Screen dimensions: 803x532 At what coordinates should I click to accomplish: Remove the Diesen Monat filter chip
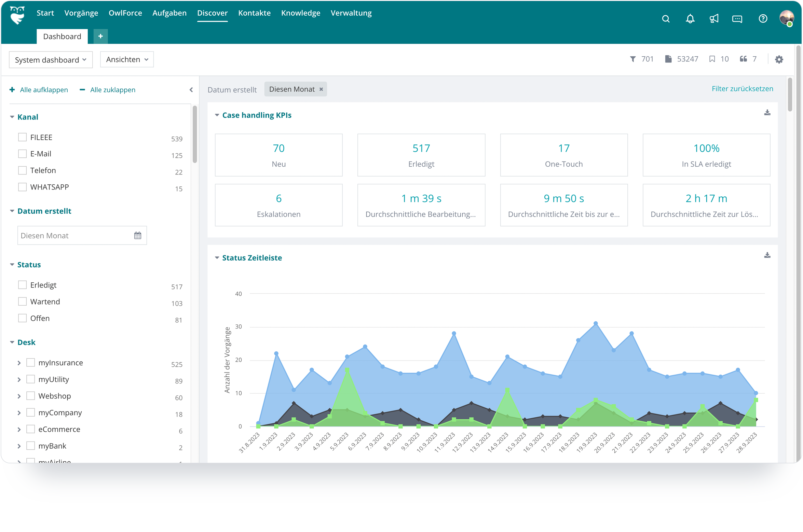coord(321,89)
